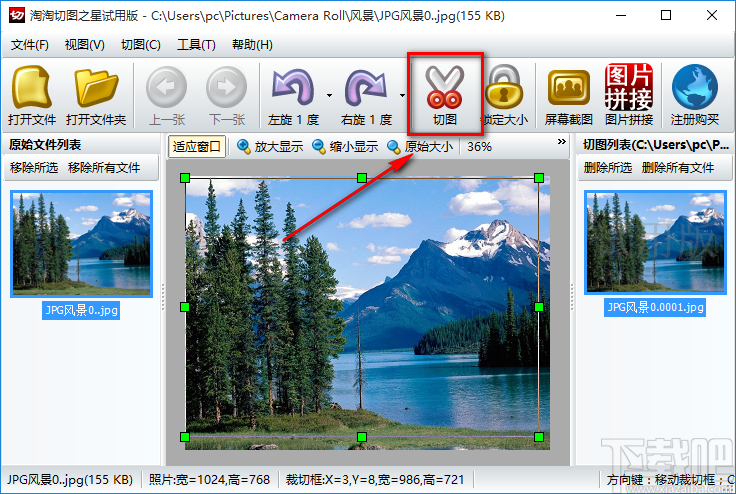Click the JPG风景0..jpg file name label

[81, 310]
